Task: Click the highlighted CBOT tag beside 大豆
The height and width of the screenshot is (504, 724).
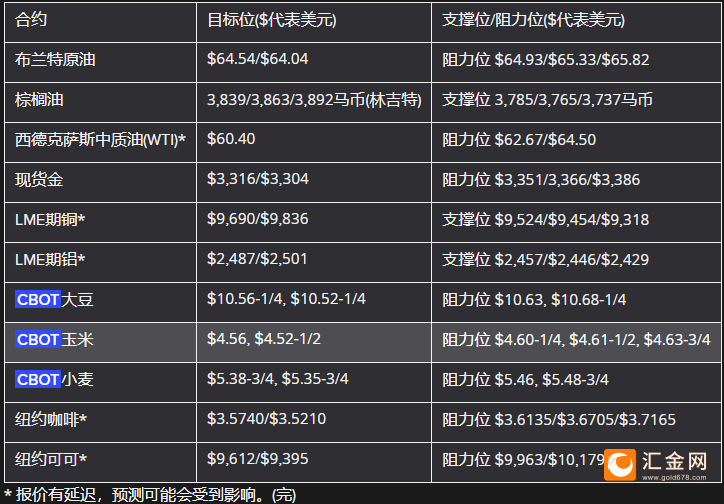Action: click(x=38, y=300)
